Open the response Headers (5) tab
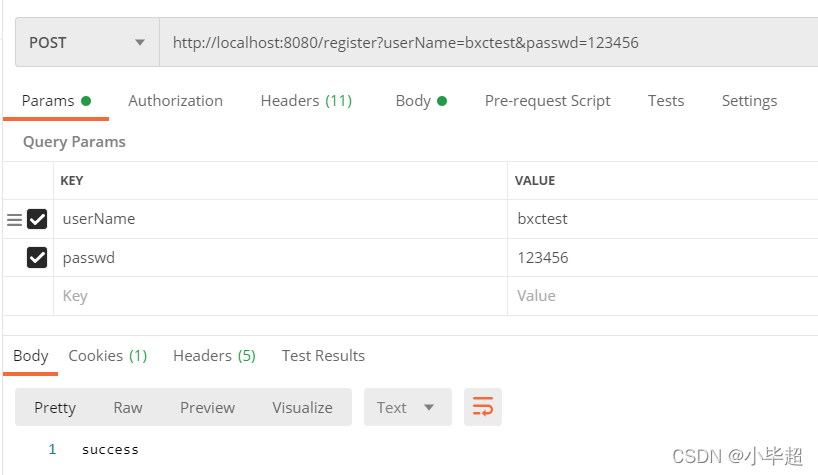The width and height of the screenshot is (818, 475). pyautogui.click(x=214, y=356)
